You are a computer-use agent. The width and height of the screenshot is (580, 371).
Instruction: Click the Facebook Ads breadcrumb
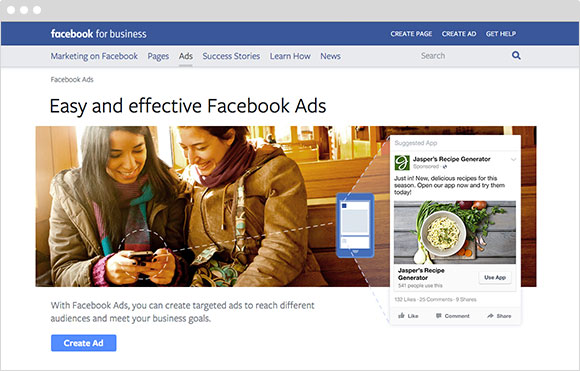pos(72,80)
